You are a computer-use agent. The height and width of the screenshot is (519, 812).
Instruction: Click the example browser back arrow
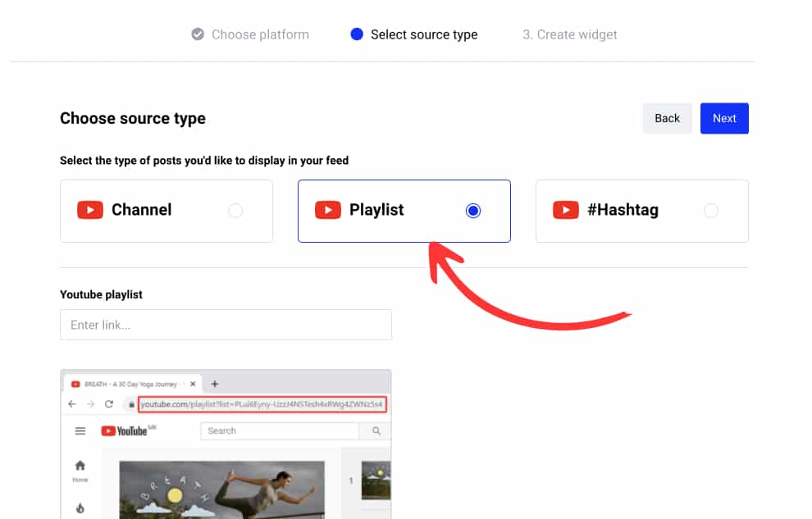[x=72, y=404]
